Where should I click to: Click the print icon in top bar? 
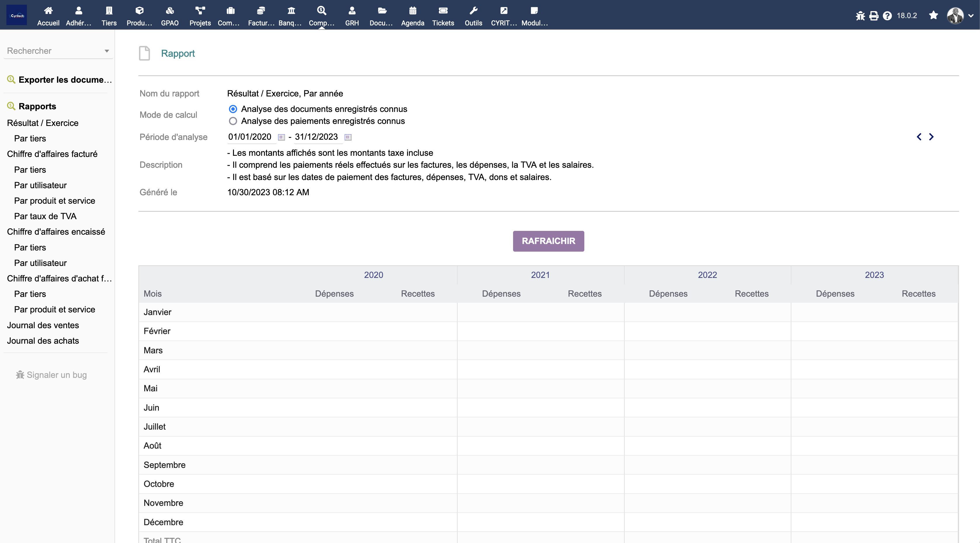874,15
